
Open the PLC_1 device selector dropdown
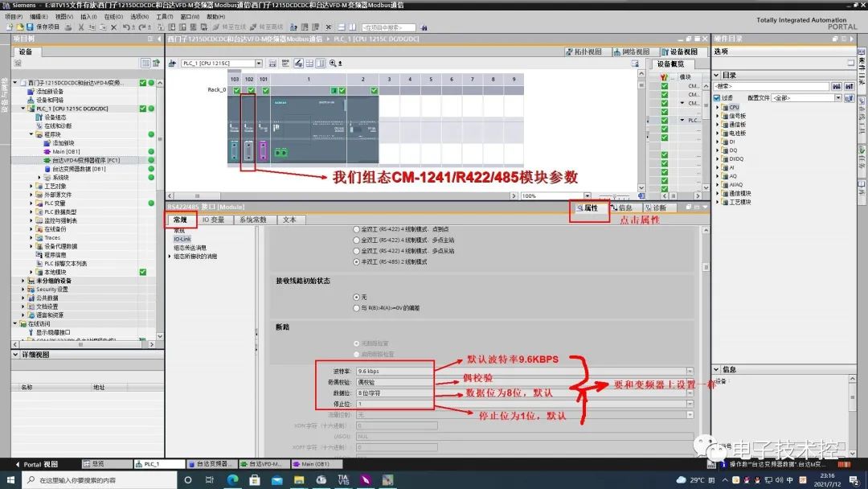point(259,63)
